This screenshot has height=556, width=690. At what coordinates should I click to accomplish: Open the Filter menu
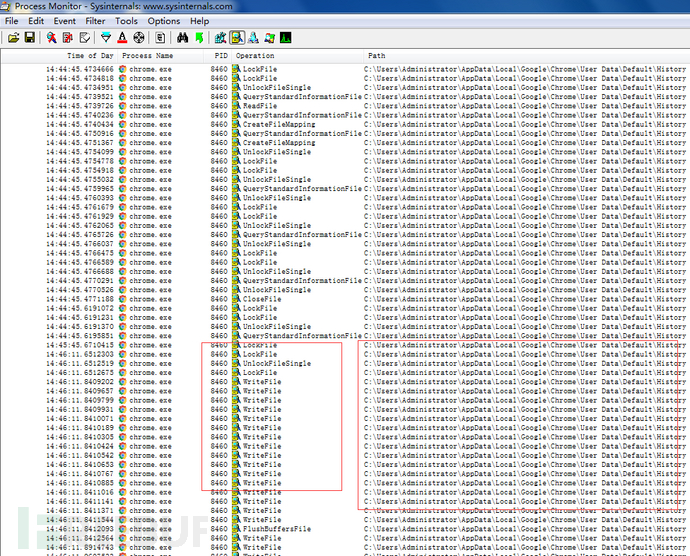pyautogui.click(x=95, y=20)
